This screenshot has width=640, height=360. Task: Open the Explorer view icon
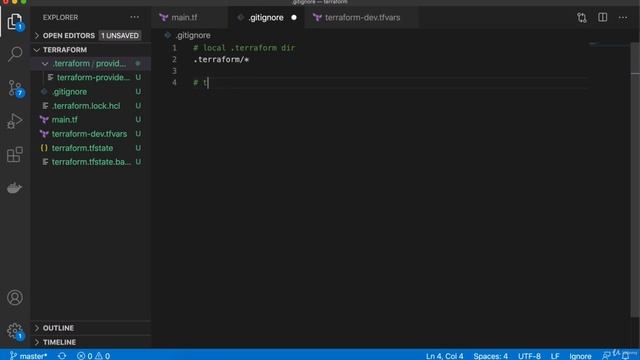click(x=15, y=21)
